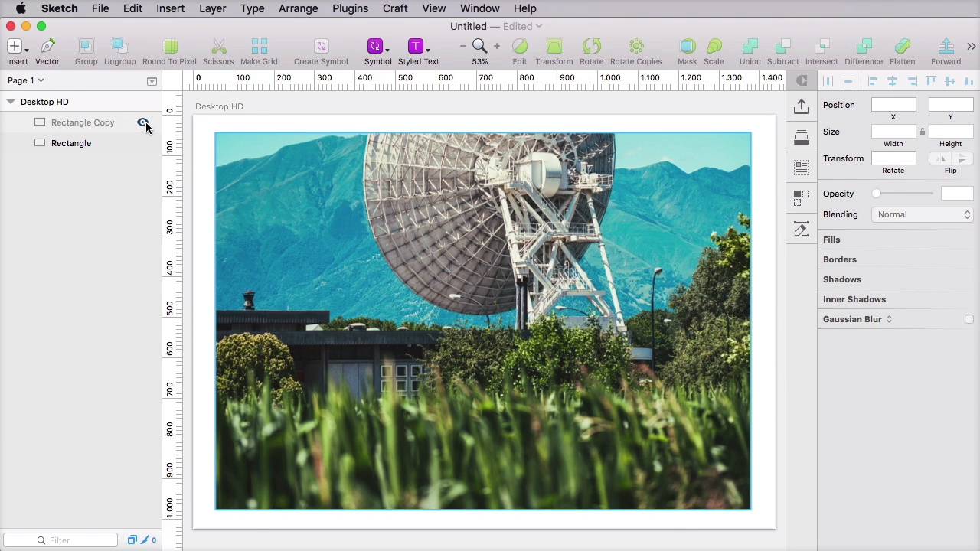Open the Craft menu
This screenshot has height=551, width=980.
(395, 8)
